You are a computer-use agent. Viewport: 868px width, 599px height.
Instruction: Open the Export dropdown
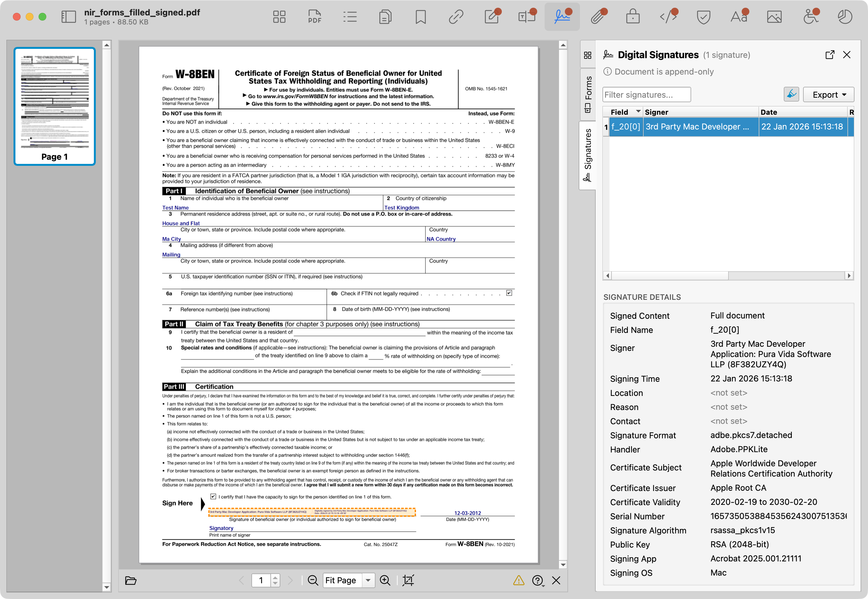click(x=828, y=94)
